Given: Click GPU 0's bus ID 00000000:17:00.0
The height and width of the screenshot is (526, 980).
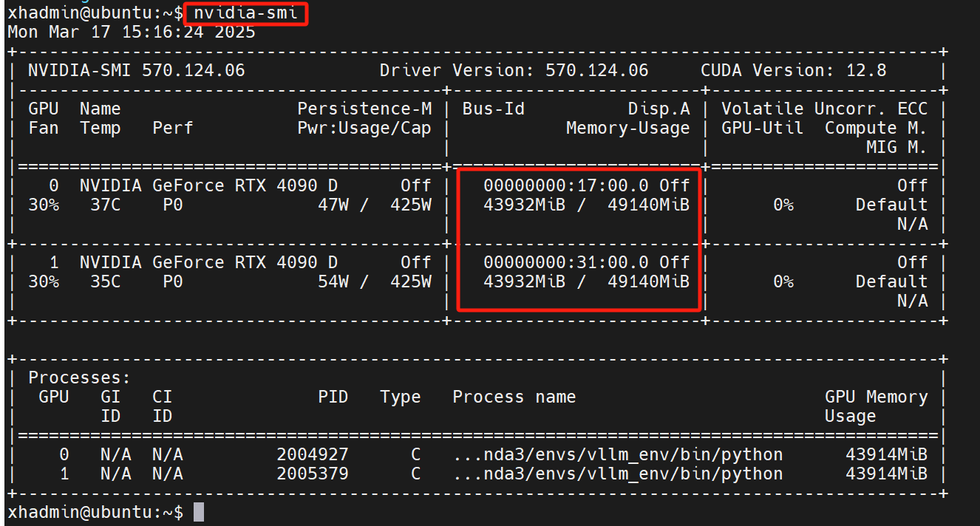Looking at the screenshot, I should point(566,185).
